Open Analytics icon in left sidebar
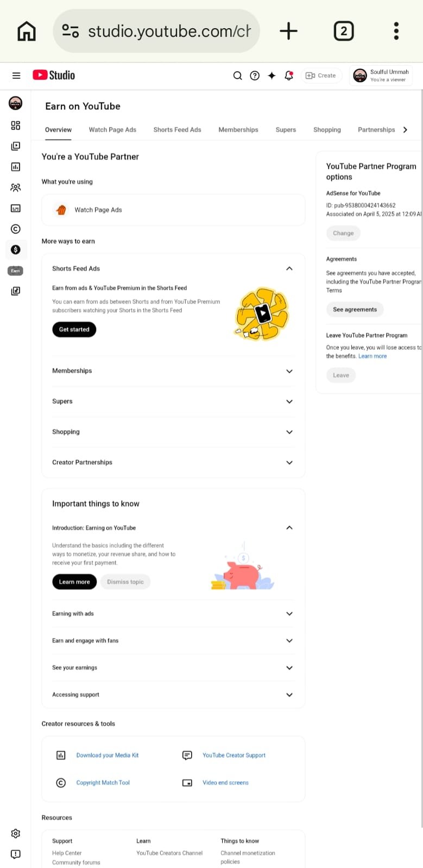The width and height of the screenshot is (423, 868). click(16, 167)
